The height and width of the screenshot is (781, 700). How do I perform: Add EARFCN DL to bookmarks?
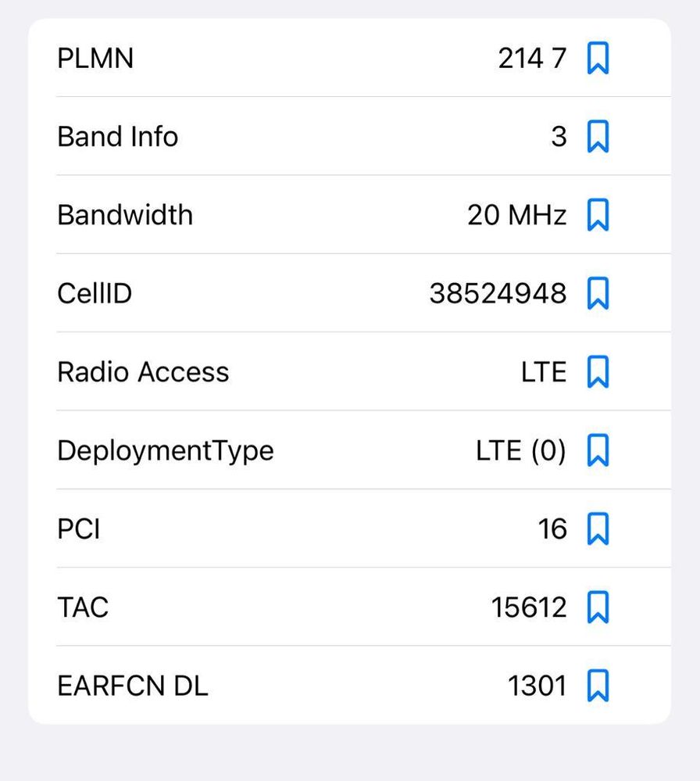click(598, 686)
